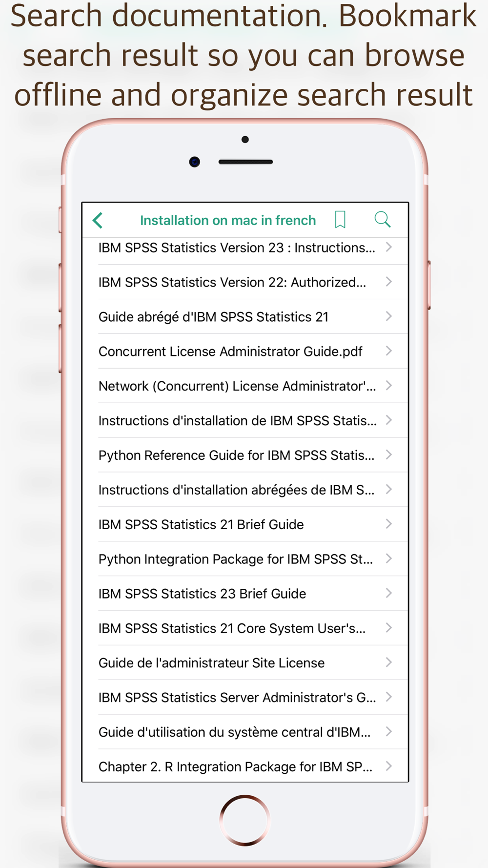Tap chevron on Instructions d'installation de IBM row
488x868 pixels.
click(x=389, y=420)
